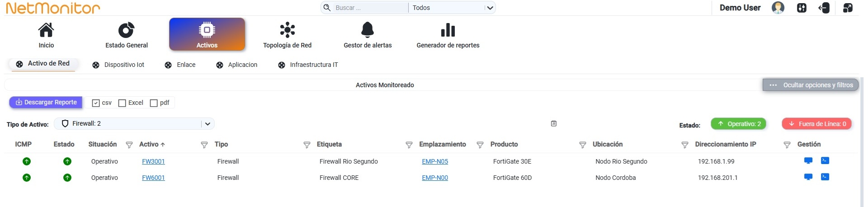The width and height of the screenshot is (868, 207).
Task: Click the Descargar Reporte button
Action: [46, 103]
